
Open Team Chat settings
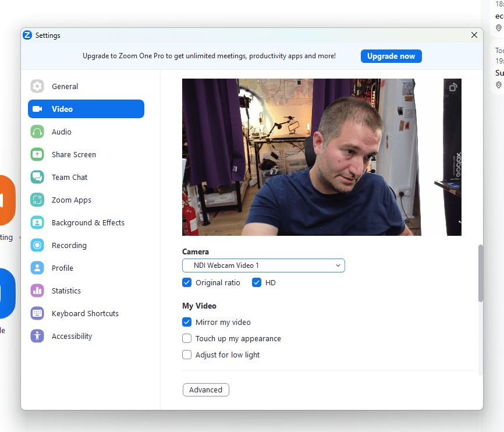pos(86,177)
